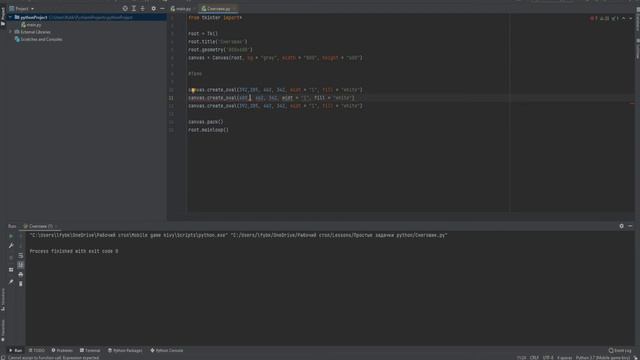Open the TODO tool window
640x360 pixels.
pyautogui.click(x=37, y=350)
